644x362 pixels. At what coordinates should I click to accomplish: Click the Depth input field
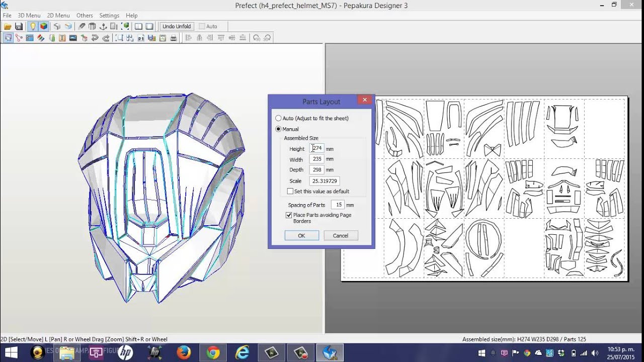pyautogui.click(x=317, y=170)
